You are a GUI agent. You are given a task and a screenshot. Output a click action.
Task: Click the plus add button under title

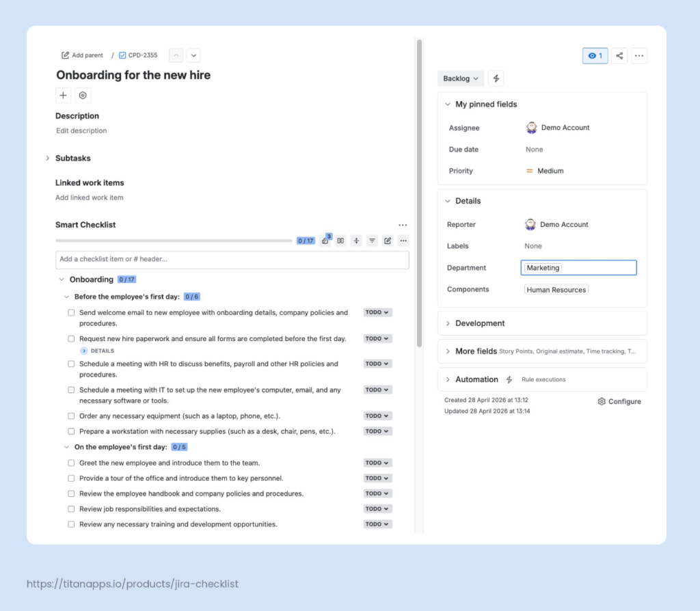(64, 95)
